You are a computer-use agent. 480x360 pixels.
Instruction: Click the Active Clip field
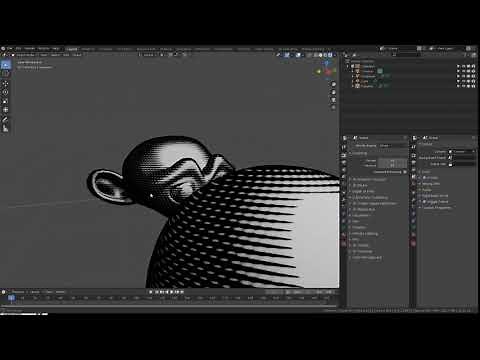[462, 164]
